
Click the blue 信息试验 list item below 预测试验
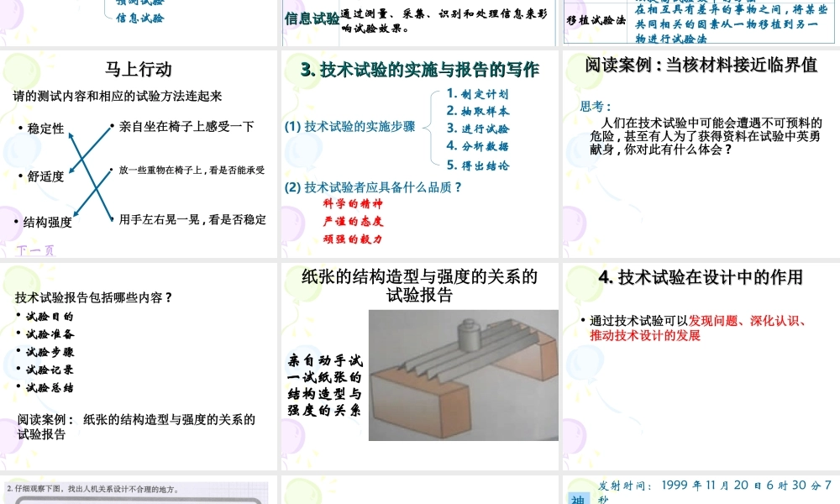coord(139,18)
